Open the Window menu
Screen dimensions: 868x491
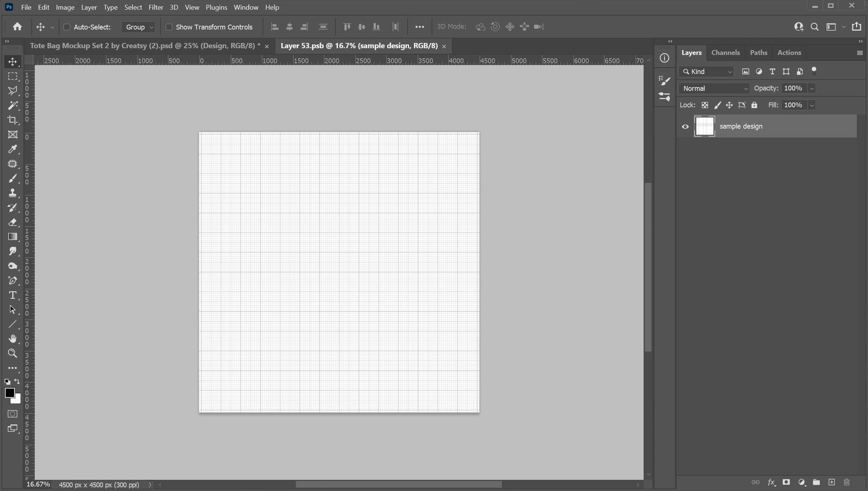click(x=246, y=7)
